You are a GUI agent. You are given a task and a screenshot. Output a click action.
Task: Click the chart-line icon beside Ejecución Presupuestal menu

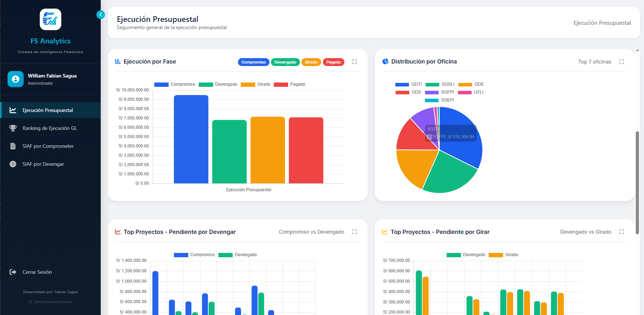(x=13, y=110)
